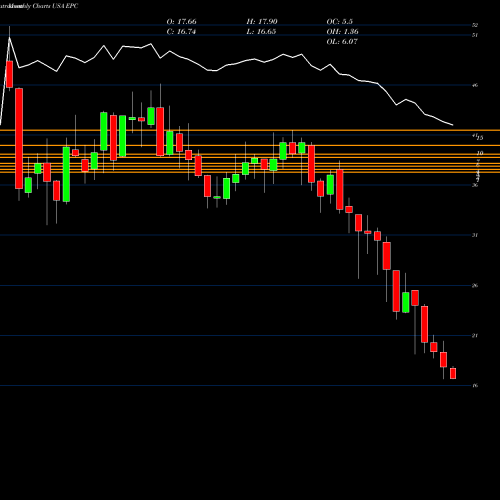The width and height of the screenshot is (500, 500).
Task: Click the final red candle near 16
Action: pos(453,373)
